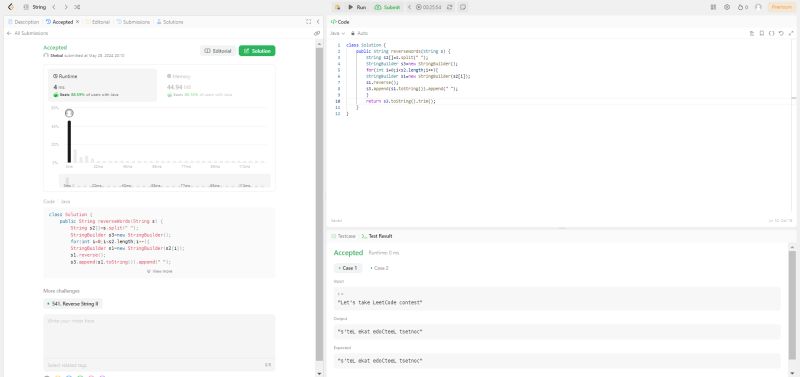Screen dimensions: 800x377
Task: Click the LeetCode logo icon
Action: [11, 7]
